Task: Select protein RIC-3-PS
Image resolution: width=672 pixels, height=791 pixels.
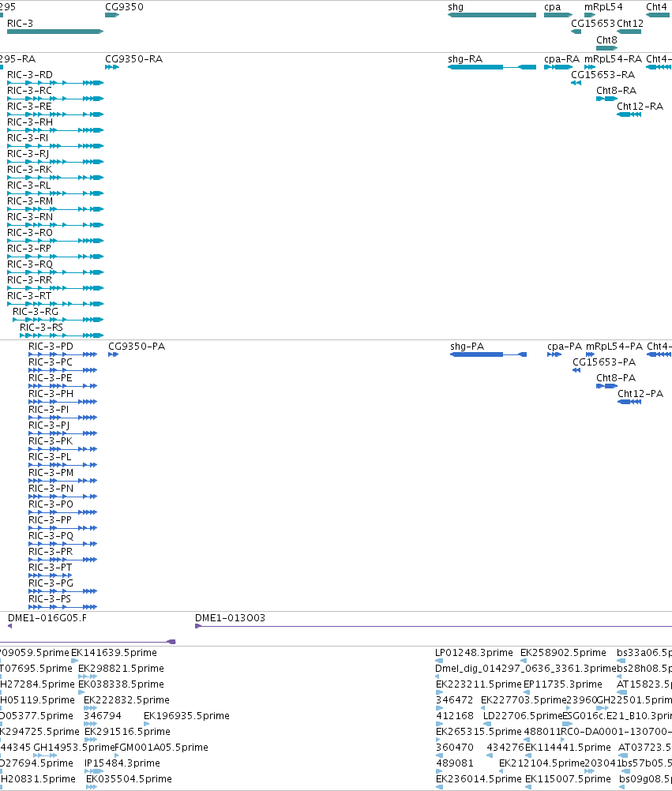Action: click(62, 607)
